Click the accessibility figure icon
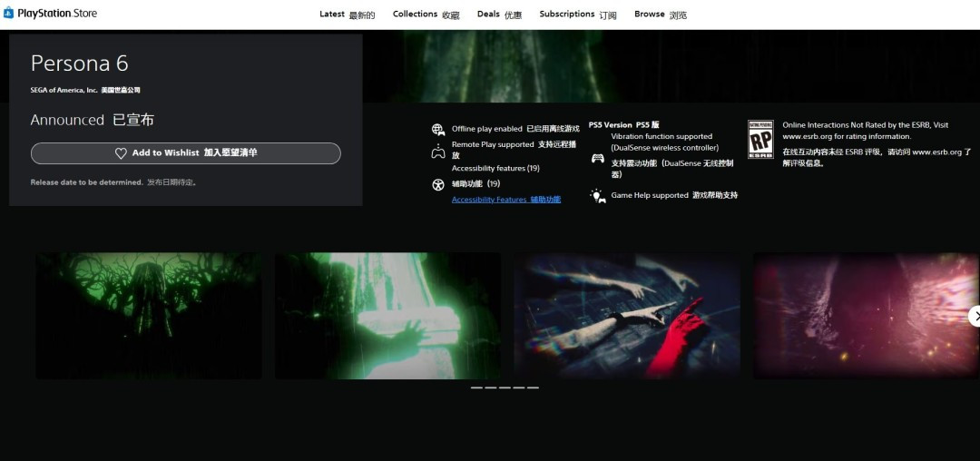Screen dimensions: 980x461 pos(437,184)
